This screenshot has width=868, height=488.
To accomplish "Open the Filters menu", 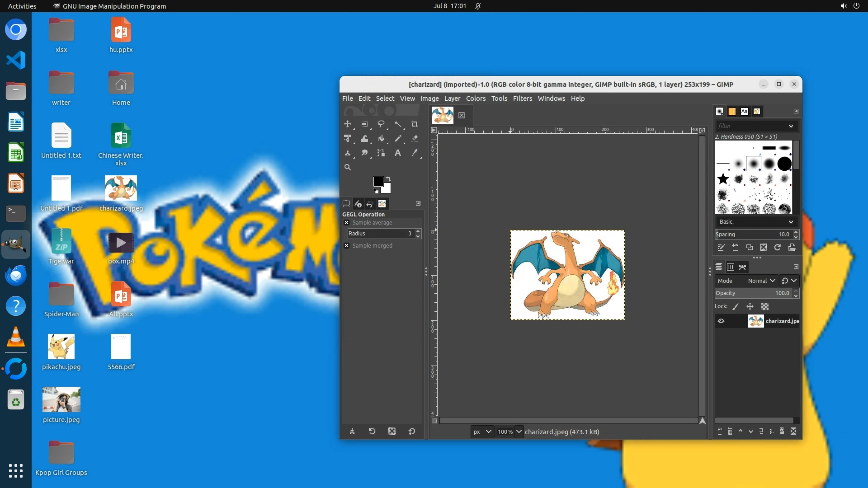I will click(522, 99).
